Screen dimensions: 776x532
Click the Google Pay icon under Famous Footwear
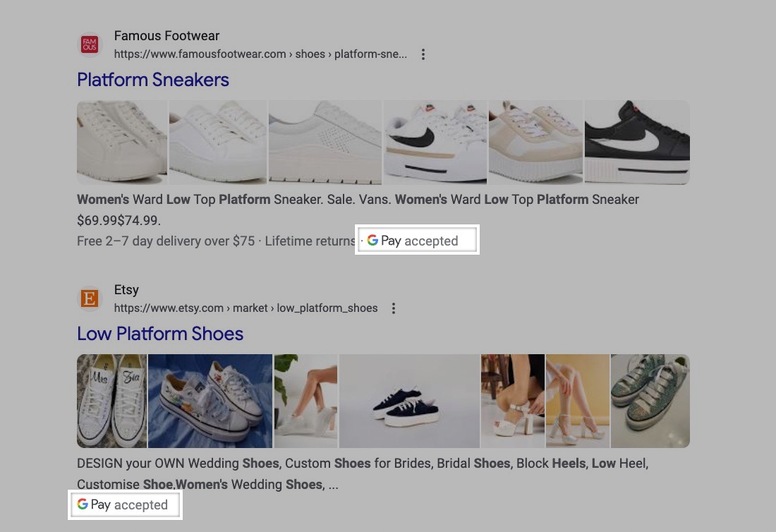pos(372,241)
